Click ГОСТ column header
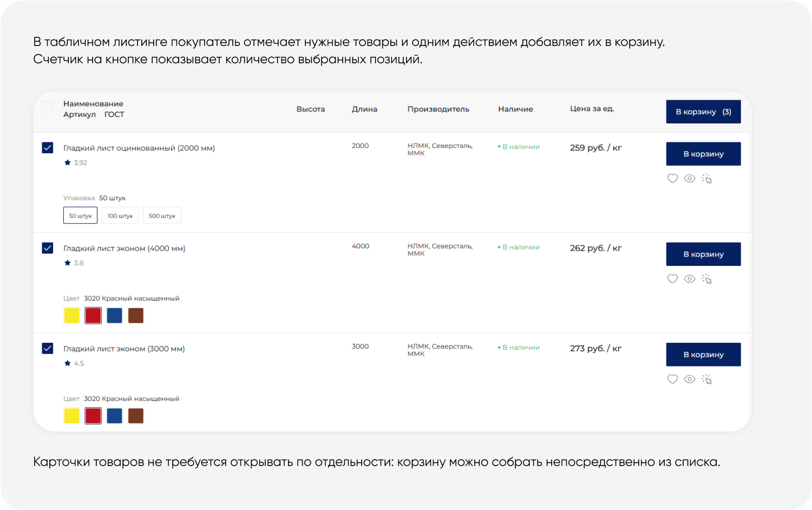 114,114
